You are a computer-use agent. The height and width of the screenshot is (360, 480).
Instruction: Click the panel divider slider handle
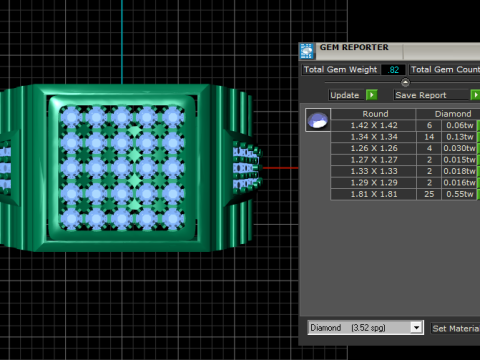pos(405,82)
